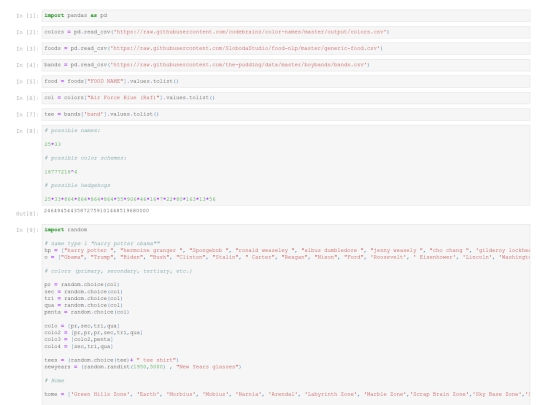Click the '# possible color schemes:' comment
Screen dimensions: 540x405
point(85,158)
